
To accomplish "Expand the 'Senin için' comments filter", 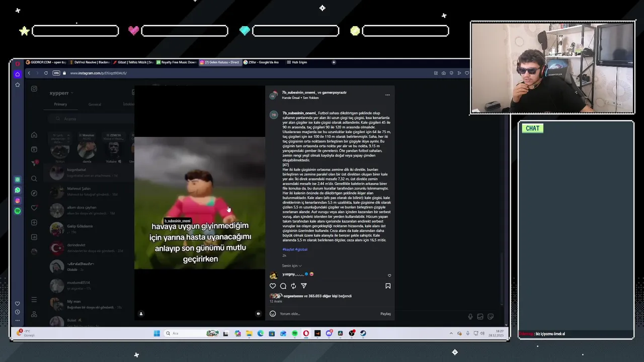I will 292,265.
